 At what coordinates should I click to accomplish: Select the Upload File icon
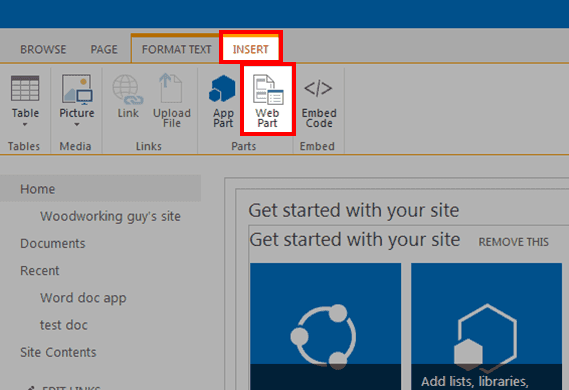pyautogui.click(x=171, y=88)
